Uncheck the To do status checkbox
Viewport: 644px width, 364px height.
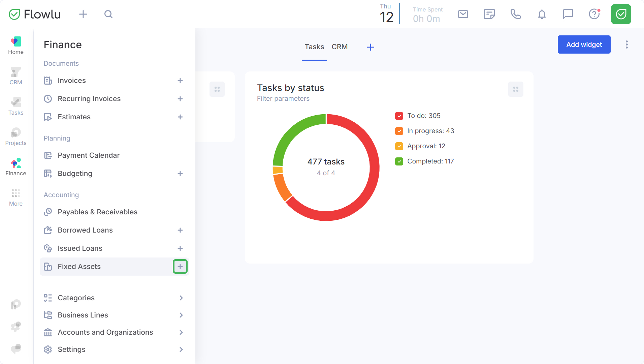click(399, 116)
